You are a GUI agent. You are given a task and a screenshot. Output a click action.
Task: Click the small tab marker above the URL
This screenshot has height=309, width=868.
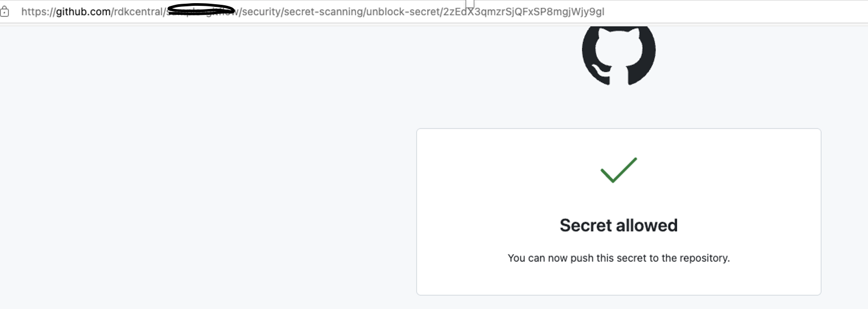[x=470, y=3]
